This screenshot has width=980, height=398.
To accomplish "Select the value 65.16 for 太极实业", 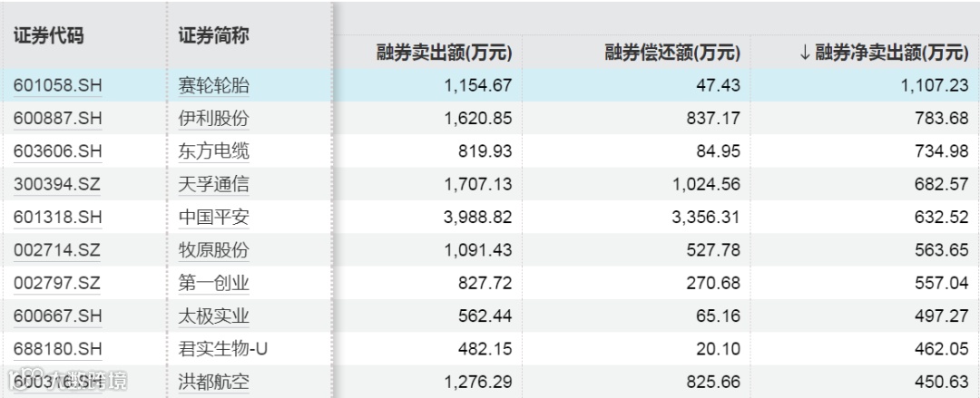I will pyautogui.click(x=718, y=316).
